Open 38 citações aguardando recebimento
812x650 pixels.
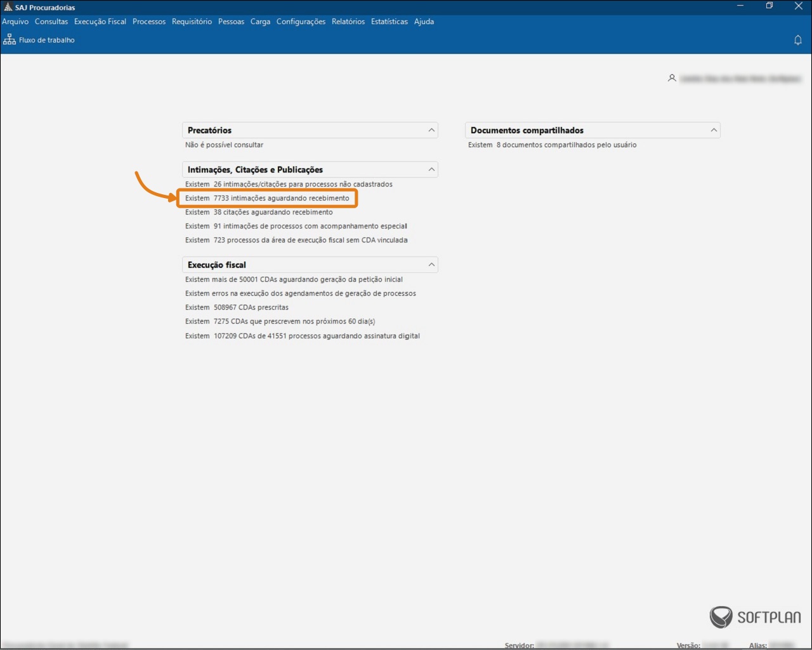tap(272, 212)
